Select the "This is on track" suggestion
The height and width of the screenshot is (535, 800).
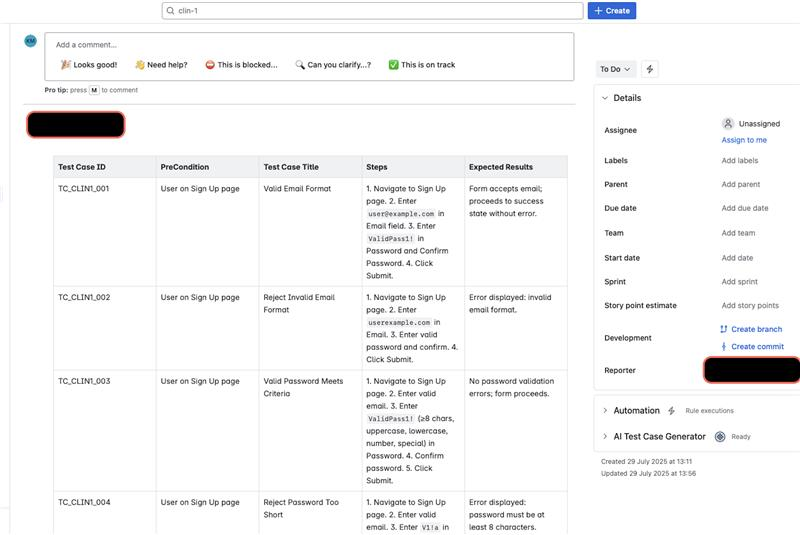click(421, 65)
